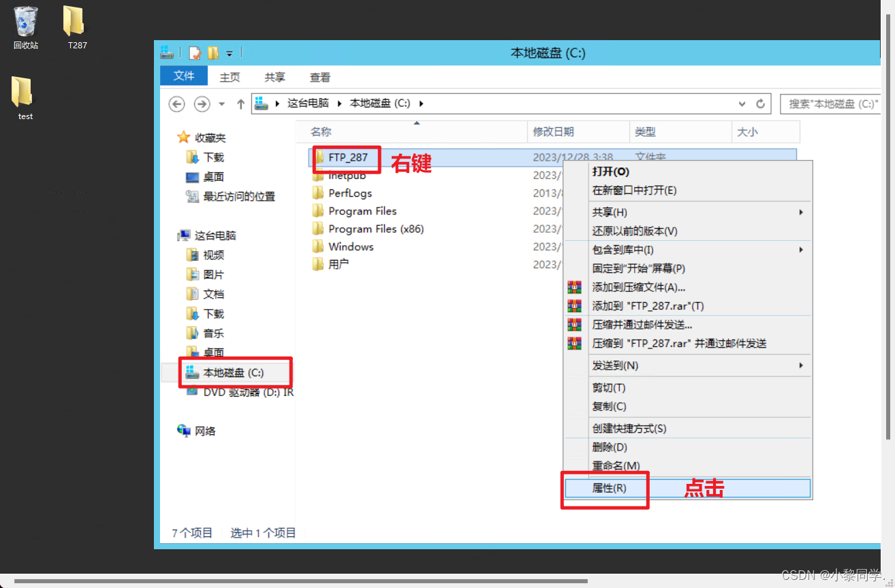The height and width of the screenshot is (588, 895).
Task: Click the search box for 本地磁盘 (C:)
Action: point(830,104)
